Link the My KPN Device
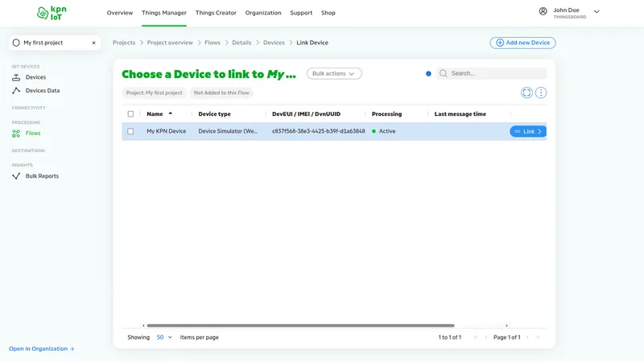The image size is (644, 362). pos(528,131)
